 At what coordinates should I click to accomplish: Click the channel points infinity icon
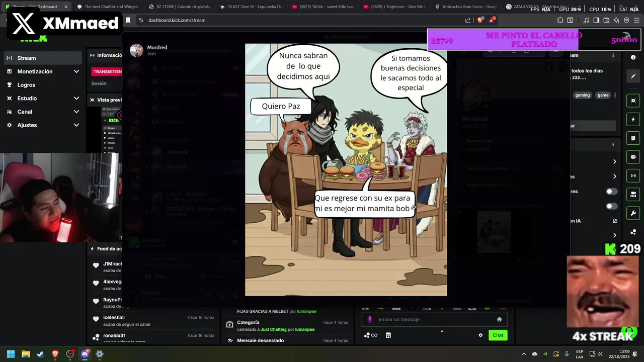(371, 335)
